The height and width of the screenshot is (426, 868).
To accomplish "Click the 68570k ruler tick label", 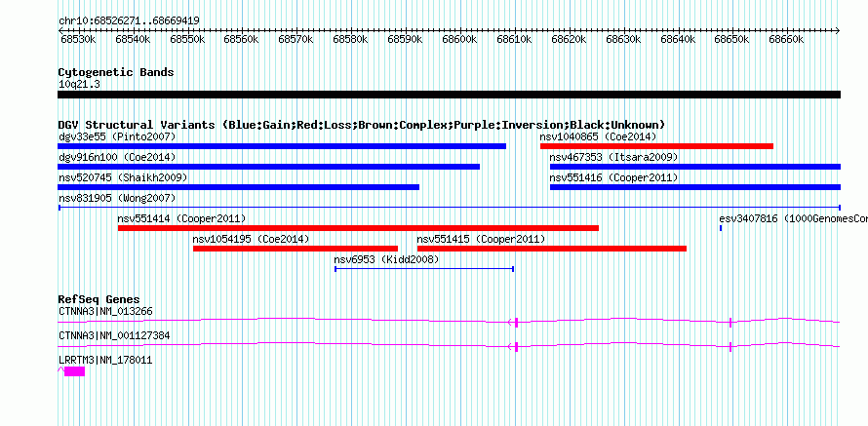I will 296,40.
